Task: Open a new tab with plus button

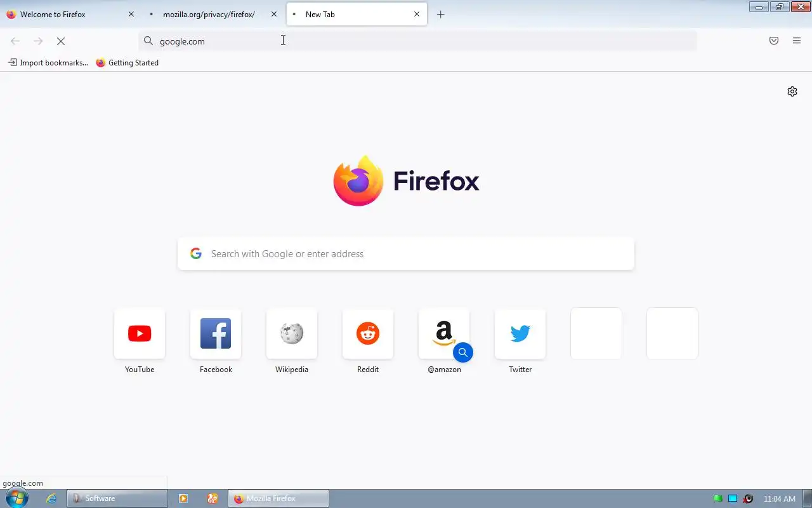Action: tap(441, 14)
